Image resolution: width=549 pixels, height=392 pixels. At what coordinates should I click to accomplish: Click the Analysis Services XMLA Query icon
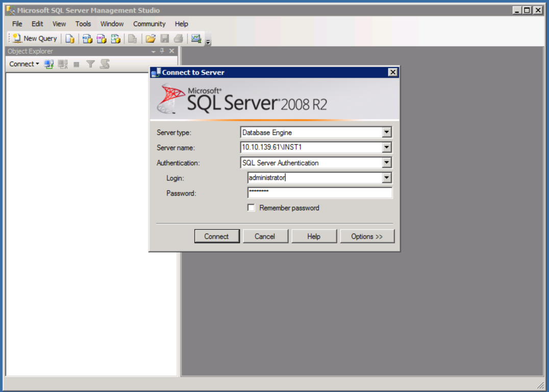(x=116, y=38)
